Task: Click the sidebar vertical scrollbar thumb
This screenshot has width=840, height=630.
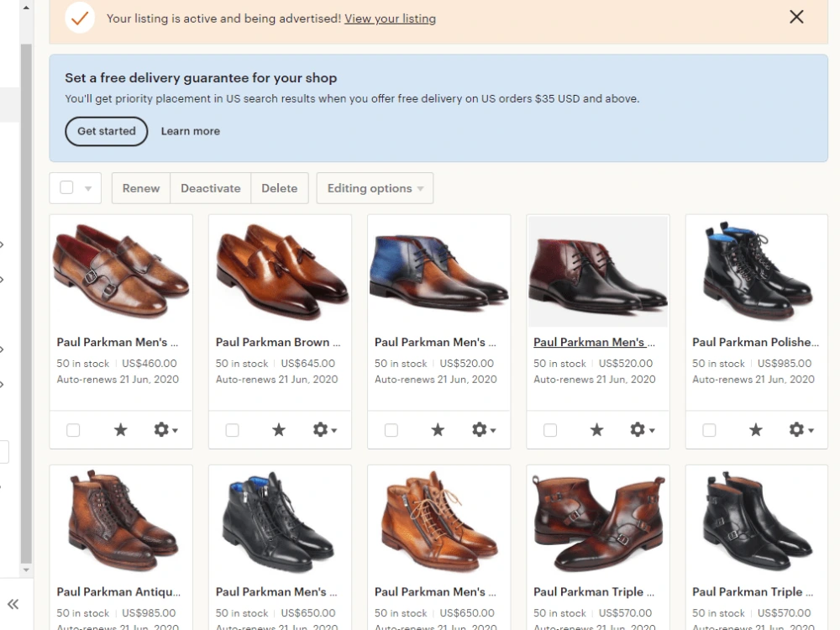Action: click(26, 304)
